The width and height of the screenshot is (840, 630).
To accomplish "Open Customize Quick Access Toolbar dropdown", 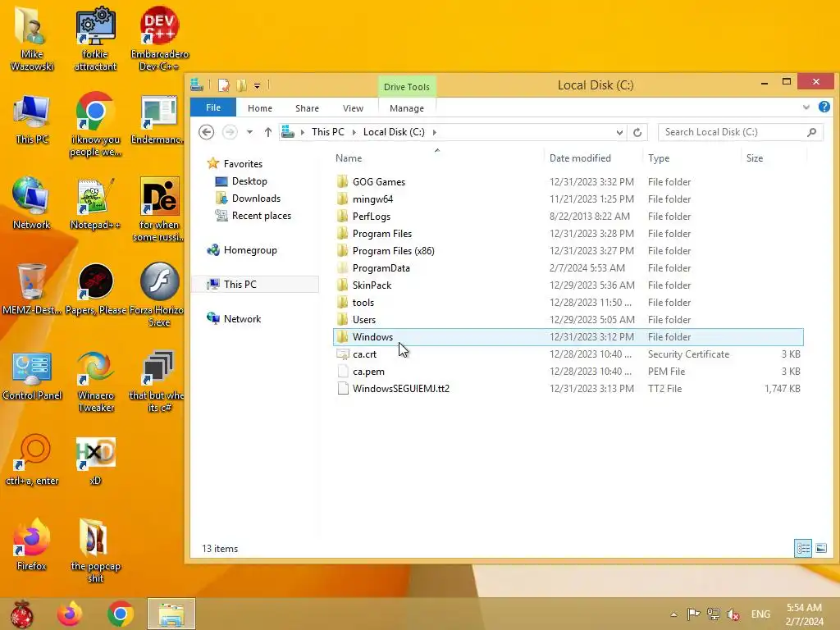I will click(257, 85).
